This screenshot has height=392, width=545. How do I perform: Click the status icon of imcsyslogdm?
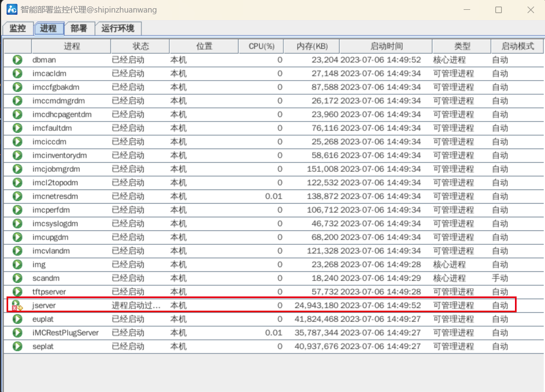click(17, 223)
